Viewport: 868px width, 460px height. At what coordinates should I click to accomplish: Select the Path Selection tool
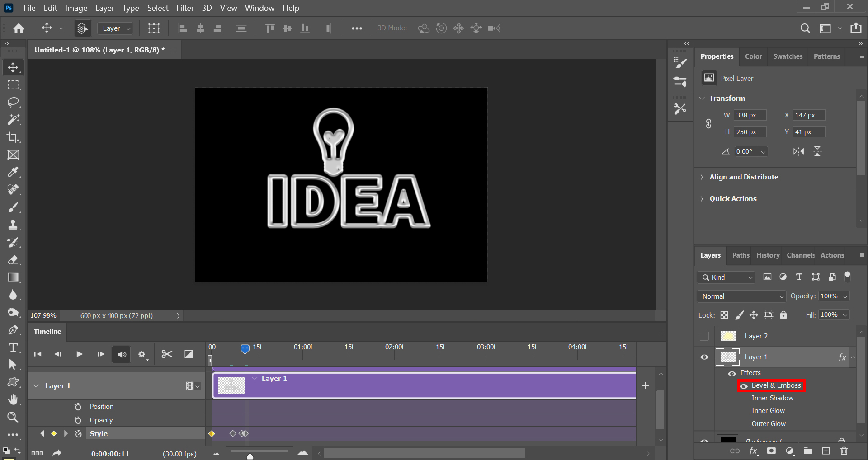tap(13, 365)
